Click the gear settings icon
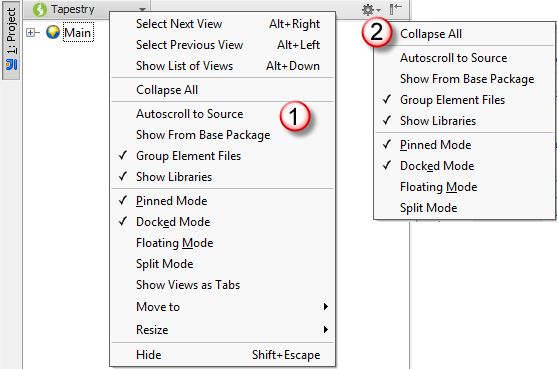 point(370,9)
